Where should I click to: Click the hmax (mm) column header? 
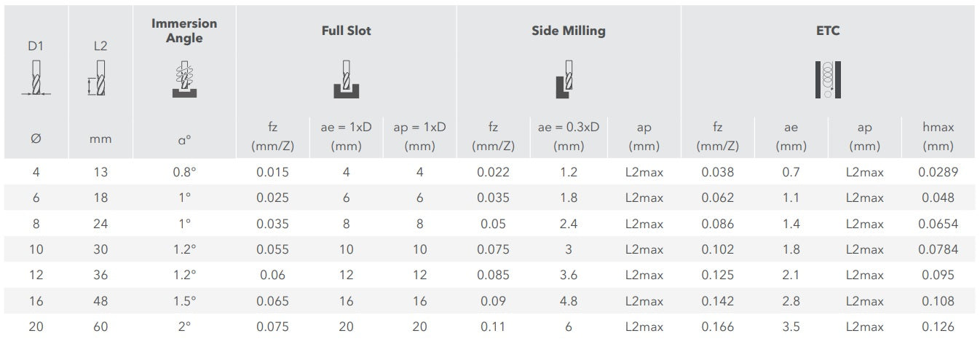coord(938,136)
